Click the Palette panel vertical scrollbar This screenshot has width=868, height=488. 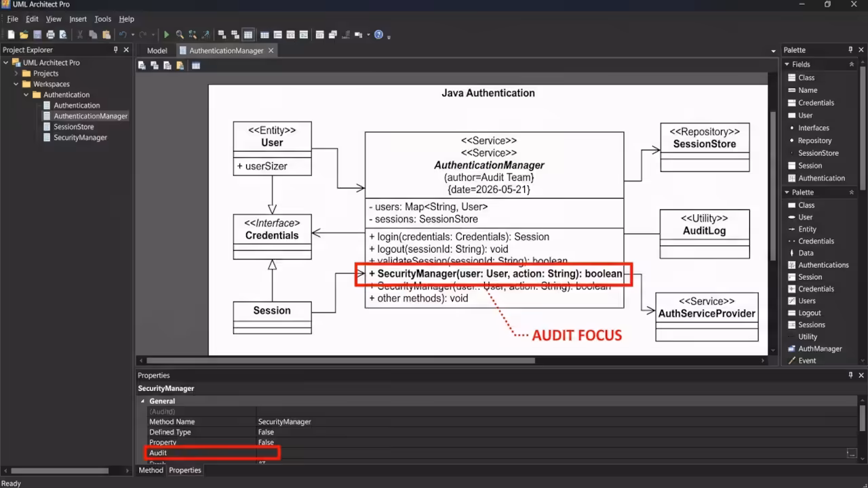tap(863, 129)
